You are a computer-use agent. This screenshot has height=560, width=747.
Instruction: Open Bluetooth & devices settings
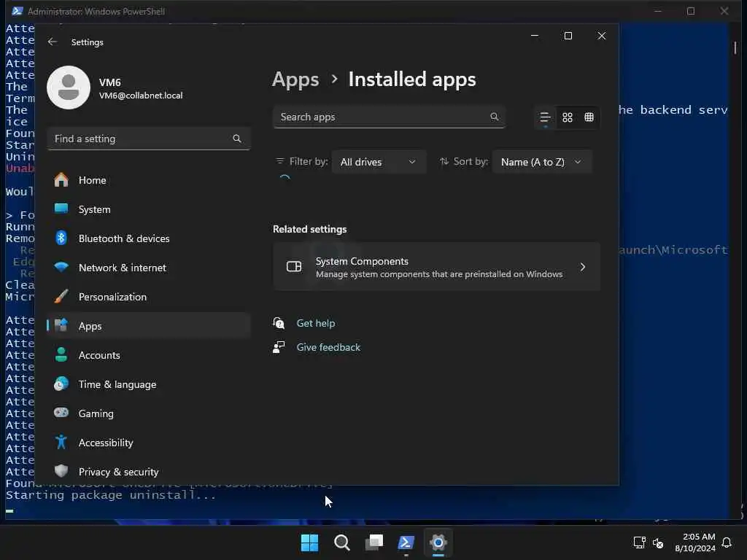point(149,238)
